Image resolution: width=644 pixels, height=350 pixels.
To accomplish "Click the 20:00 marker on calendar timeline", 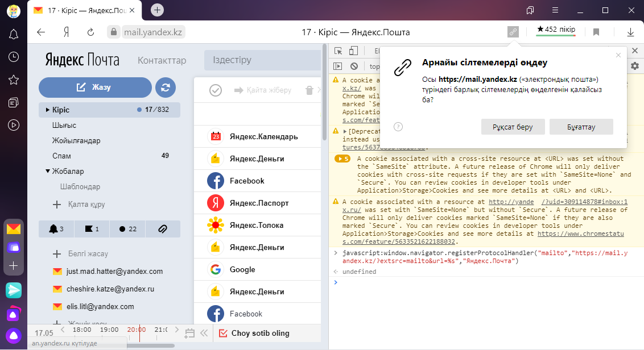I will coord(137,330).
